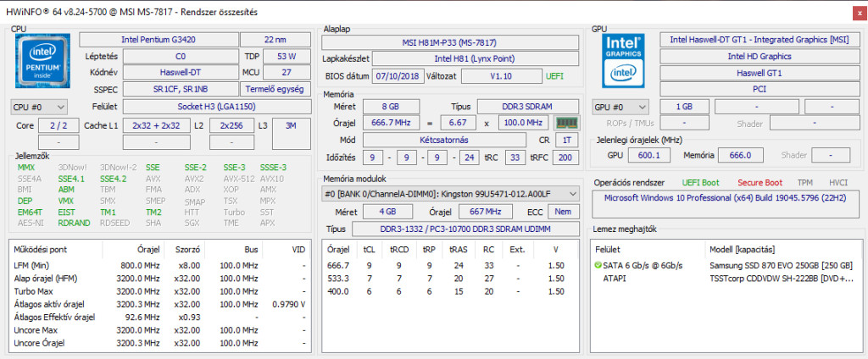Click the green memory module icon

click(567, 123)
